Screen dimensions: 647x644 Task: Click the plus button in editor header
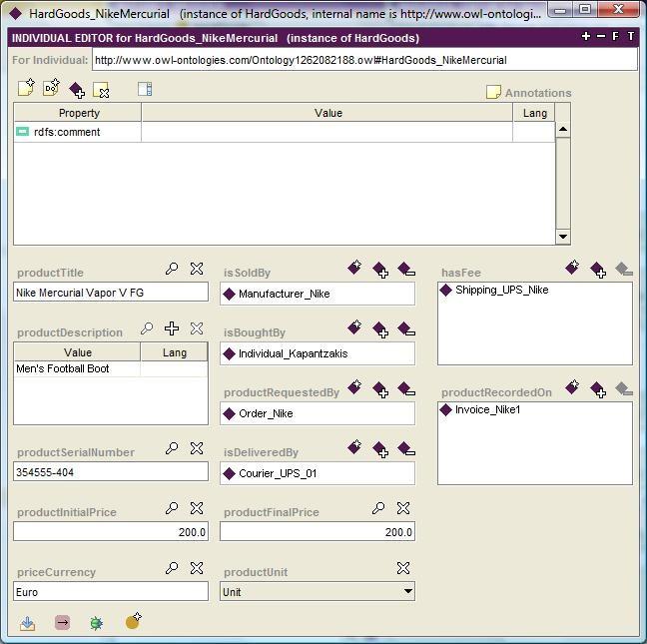(585, 36)
